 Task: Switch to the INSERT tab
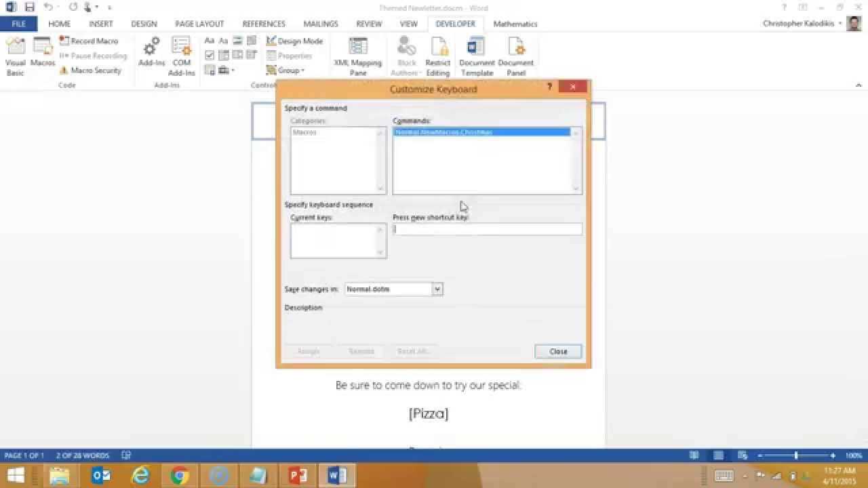[101, 24]
